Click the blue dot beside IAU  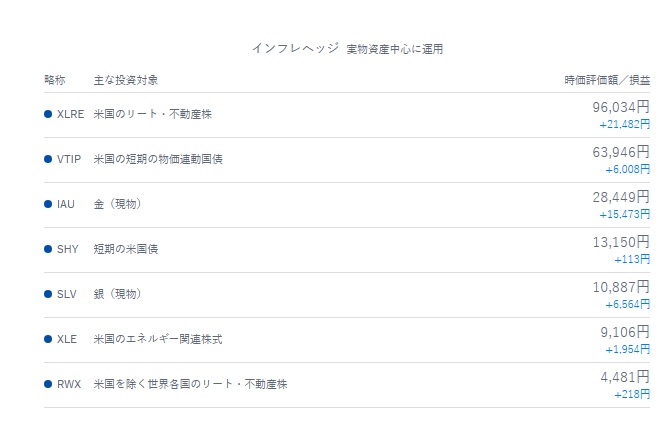[48, 204]
